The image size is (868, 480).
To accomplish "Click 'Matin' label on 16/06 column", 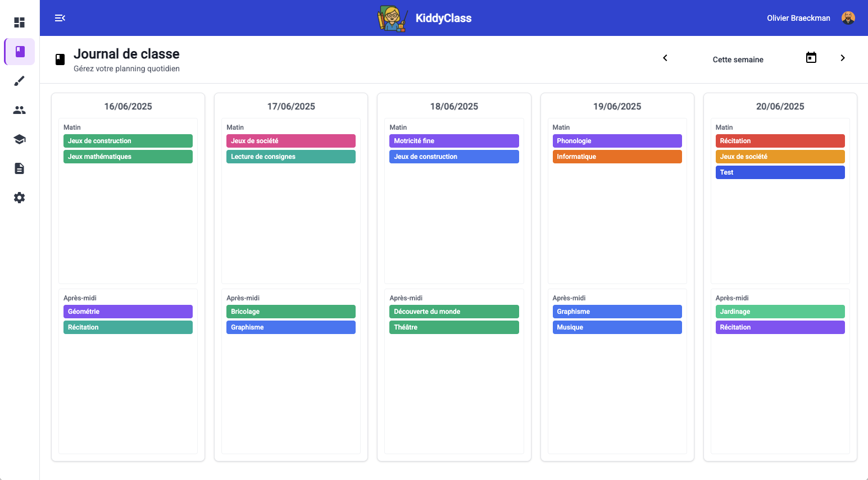I will [x=72, y=127].
